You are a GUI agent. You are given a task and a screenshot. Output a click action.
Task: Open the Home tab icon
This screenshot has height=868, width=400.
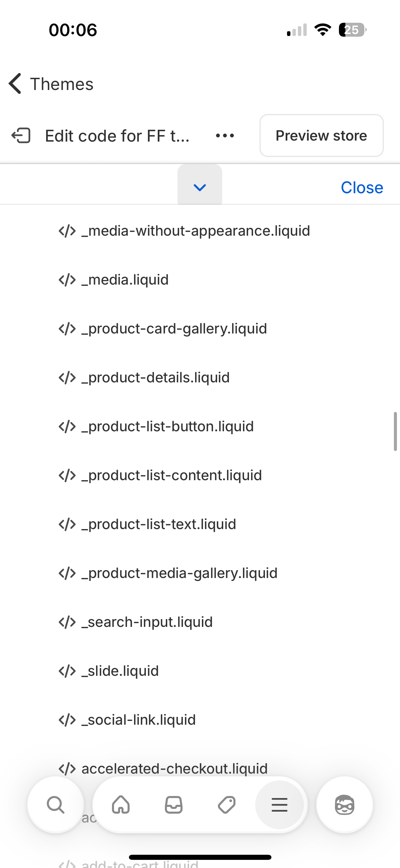coord(121,804)
